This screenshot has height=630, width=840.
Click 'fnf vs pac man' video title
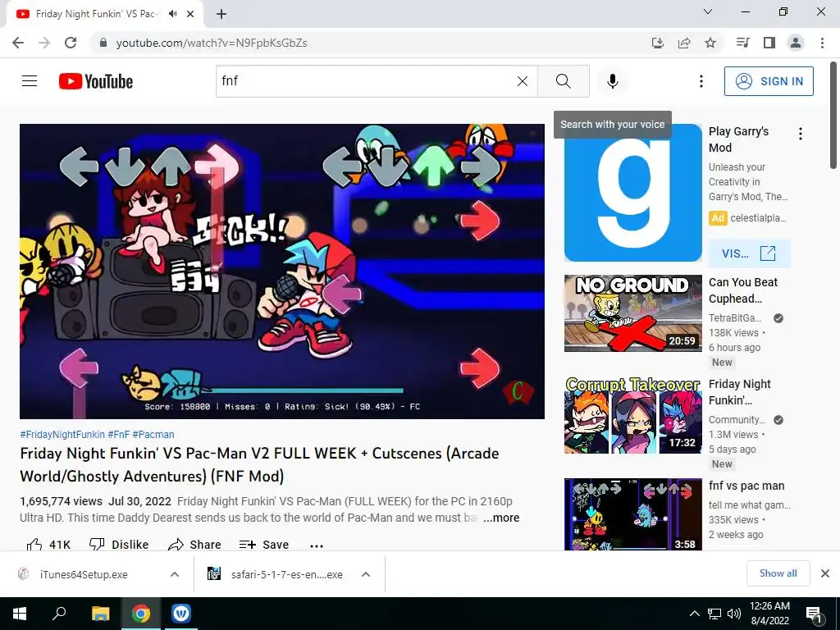[746, 486]
